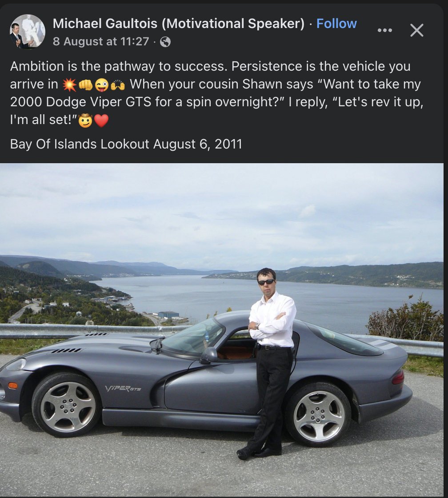Click the raised hands emoji

click(x=117, y=84)
